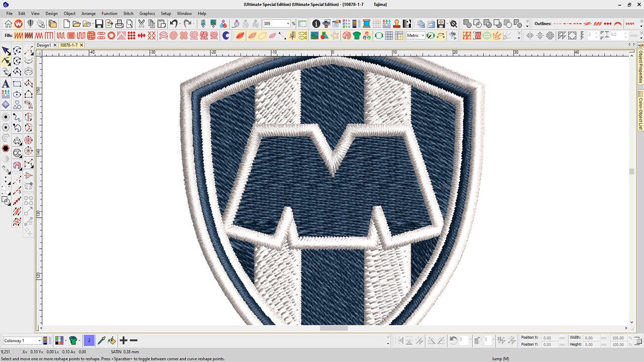Toggle the crescent moon fill effect icon
644x362 pixels.
point(226,36)
